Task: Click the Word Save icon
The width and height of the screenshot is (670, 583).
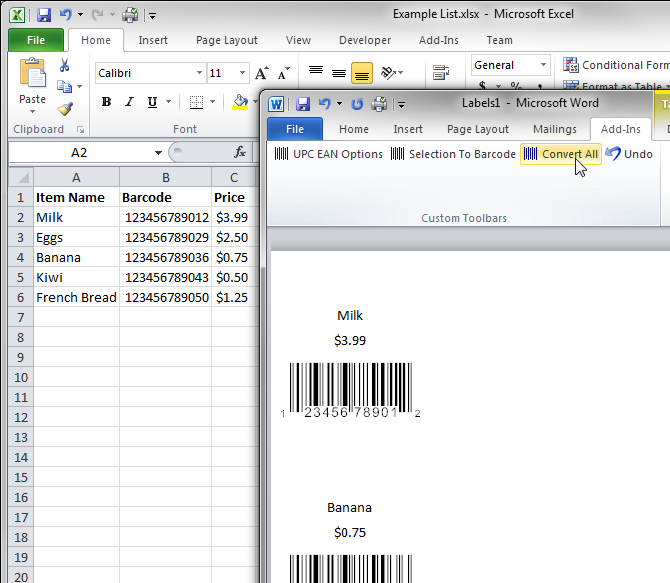Action: pyautogui.click(x=303, y=104)
